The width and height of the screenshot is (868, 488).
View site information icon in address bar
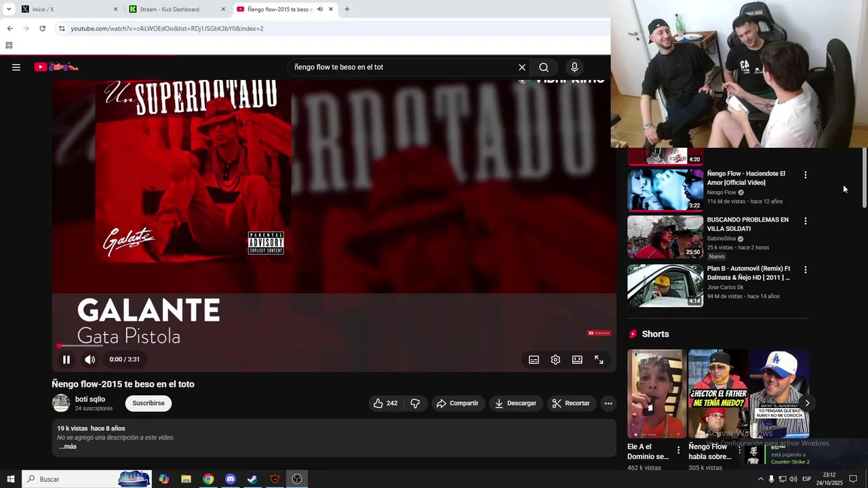pyautogui.click(x=62, y=28)
